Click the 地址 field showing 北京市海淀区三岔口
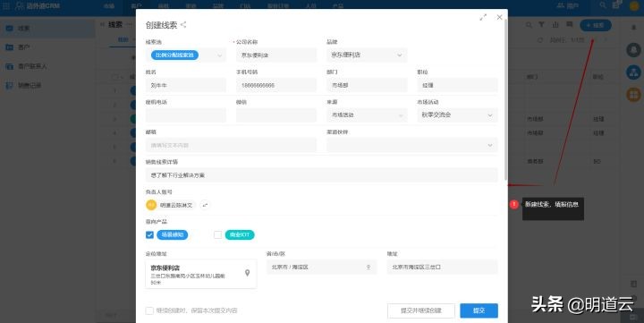The height and width of the screenshot is (323, 644). pos(443,268)
